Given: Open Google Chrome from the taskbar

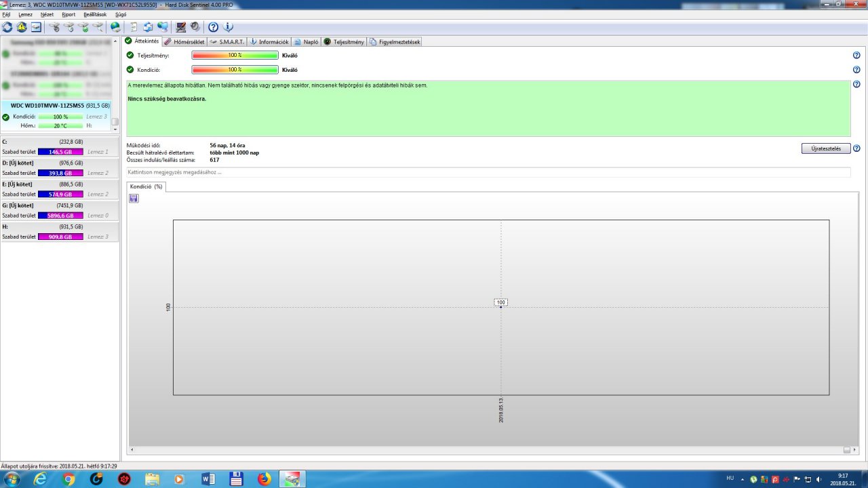Looking at the screenshot, I should tap(68, 479).
